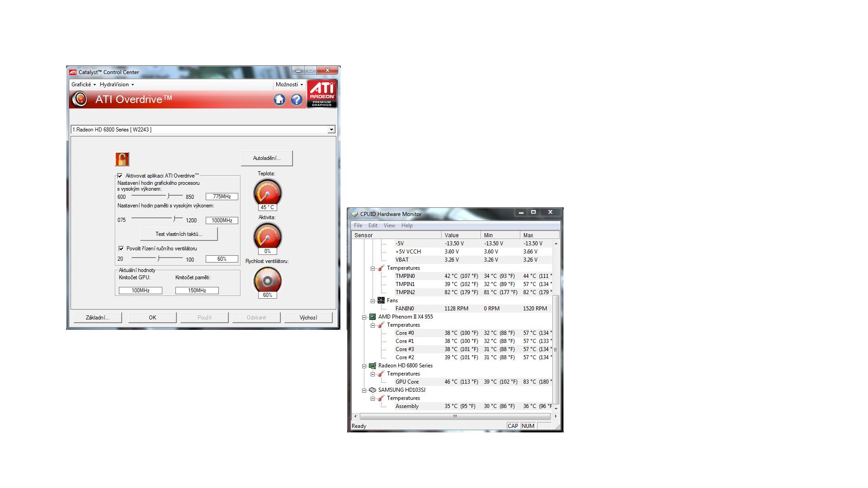
Task: Click the thermometer icon under AMD Phenom
Action: point(381,325)
